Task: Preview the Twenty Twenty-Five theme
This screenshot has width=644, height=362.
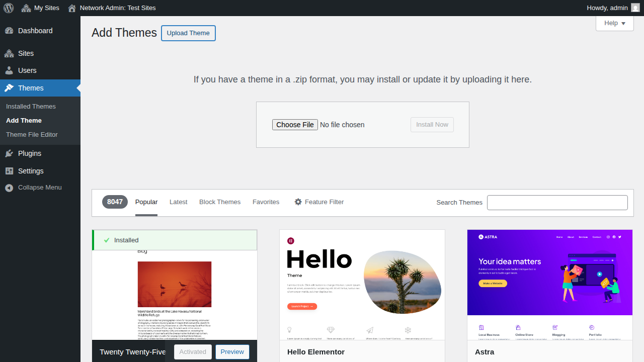Action: pos(232,351)
